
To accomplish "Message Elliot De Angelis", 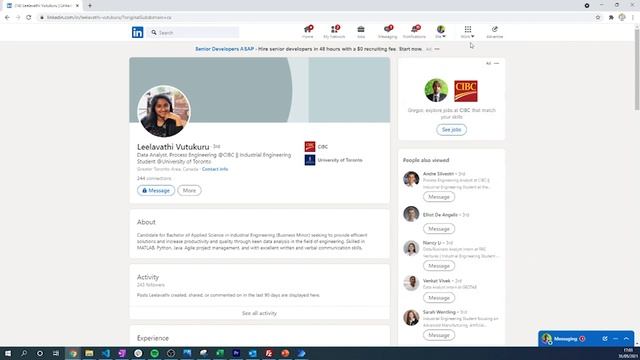I will tap(439, 229).
